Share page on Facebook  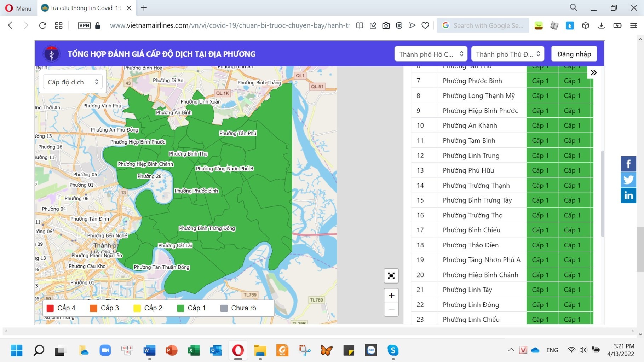point(628,164)
